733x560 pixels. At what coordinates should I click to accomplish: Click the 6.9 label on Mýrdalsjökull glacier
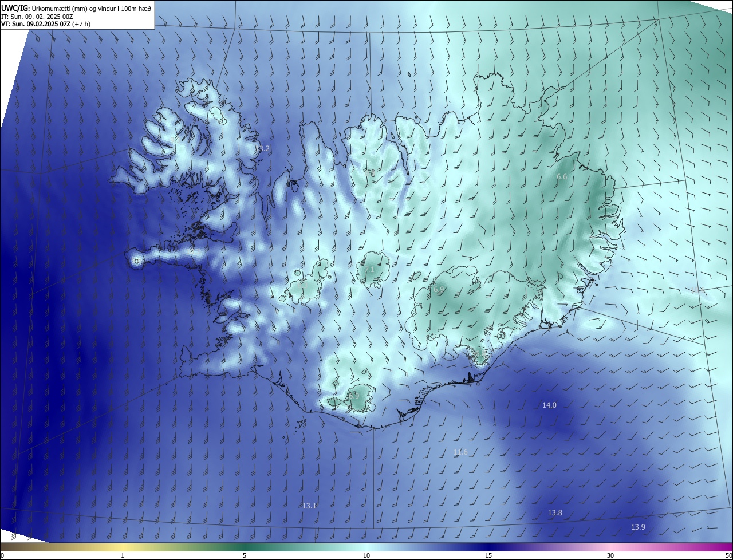pyautogui.click(x=353, y=396)
